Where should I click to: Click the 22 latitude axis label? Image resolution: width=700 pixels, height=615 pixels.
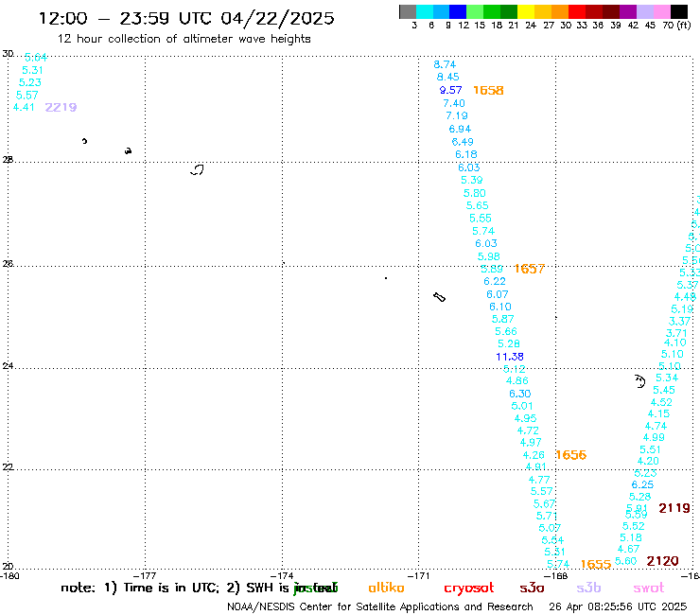tap(8, 467)
